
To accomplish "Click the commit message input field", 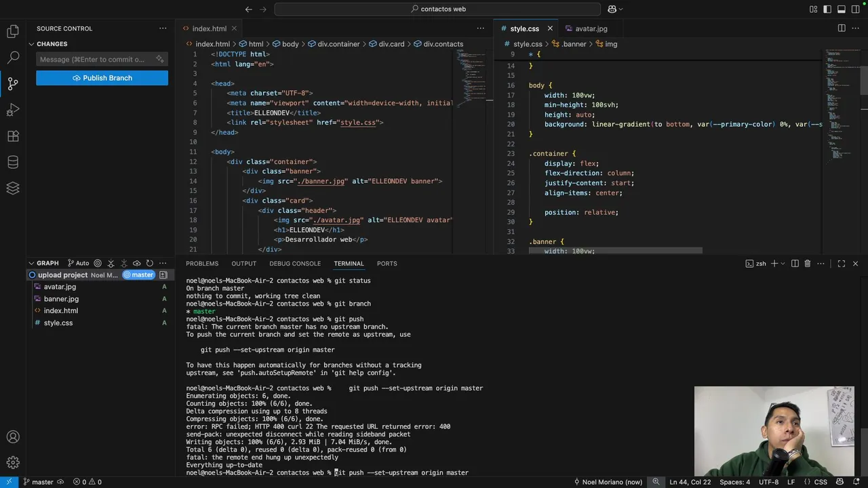I will coord(96,59).
